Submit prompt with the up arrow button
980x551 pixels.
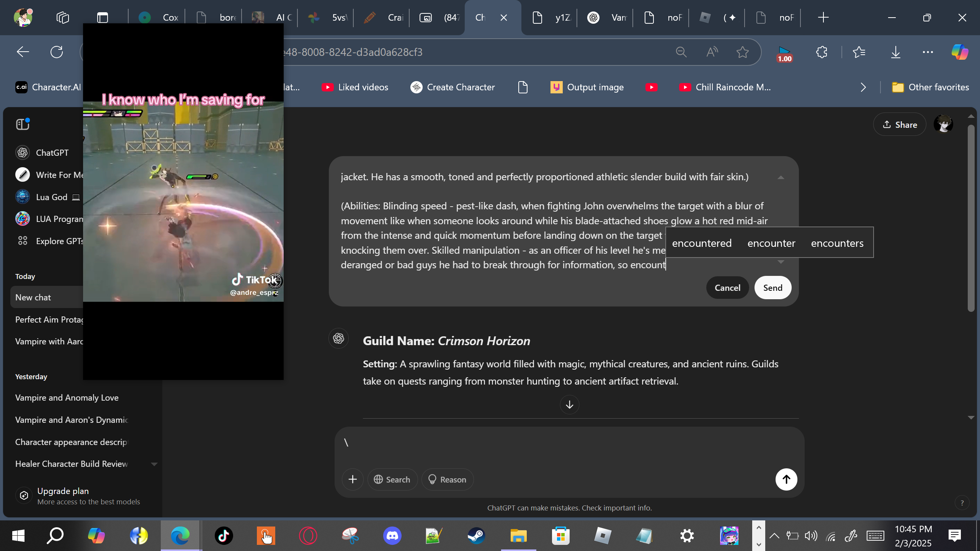786,479
